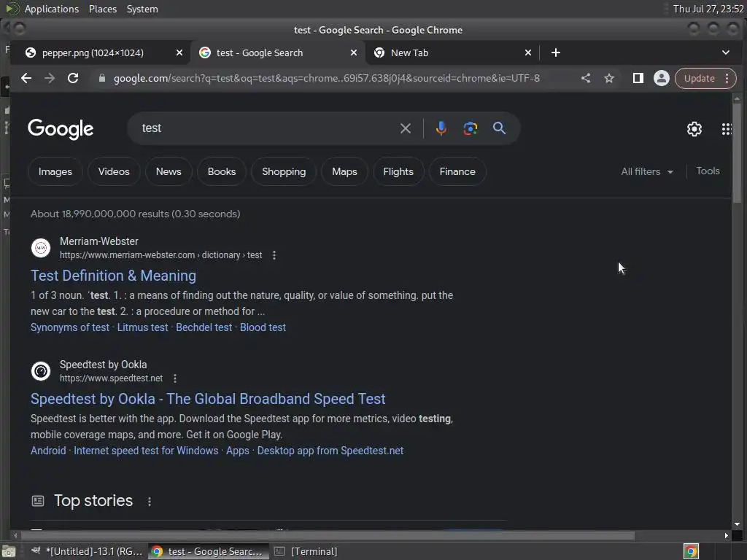
Task: Filter results by Shopping
Action: tap(284, 171)
